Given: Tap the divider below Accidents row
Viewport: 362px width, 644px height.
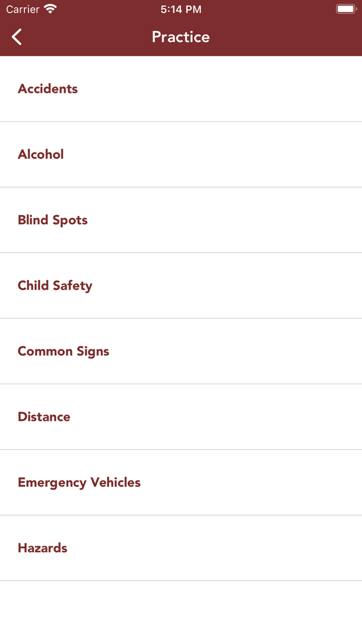Looking at the screenshot, I should tap(181, 121).
